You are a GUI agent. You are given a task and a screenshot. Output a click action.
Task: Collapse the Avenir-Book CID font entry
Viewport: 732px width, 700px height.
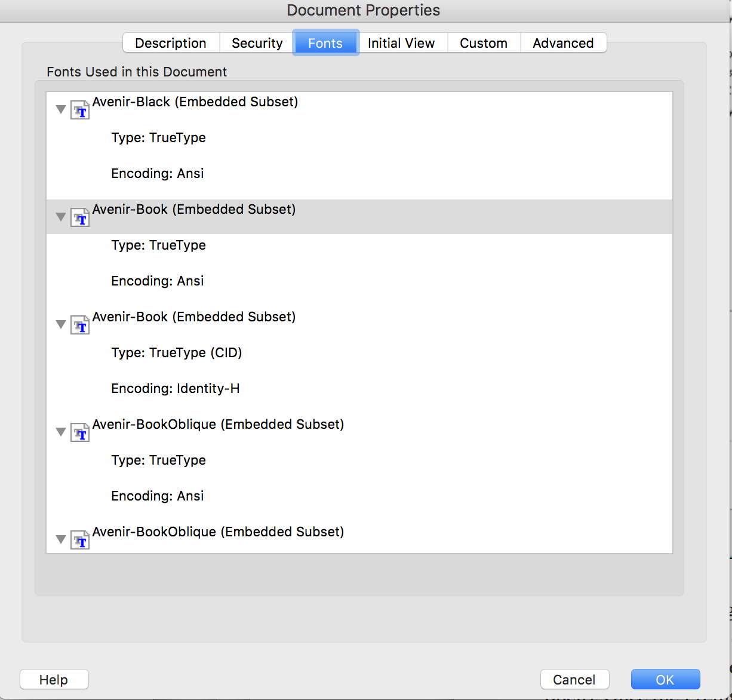click(60, 324)
